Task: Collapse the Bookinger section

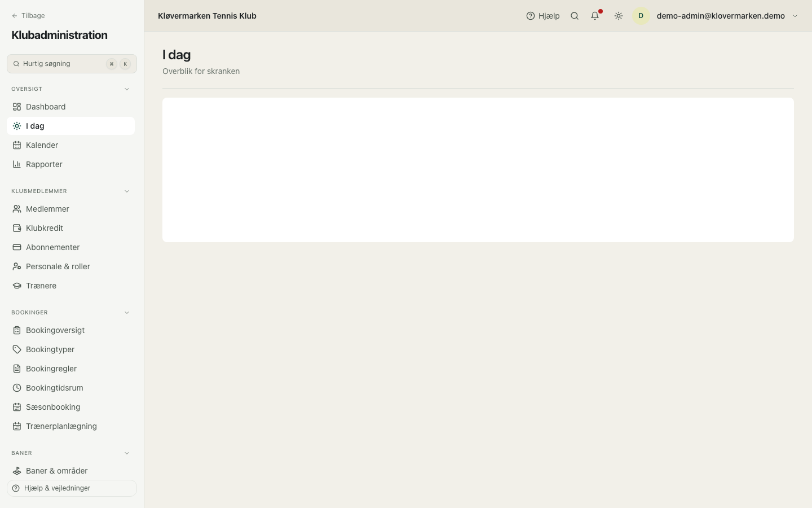Action: [x=127, y=313]
